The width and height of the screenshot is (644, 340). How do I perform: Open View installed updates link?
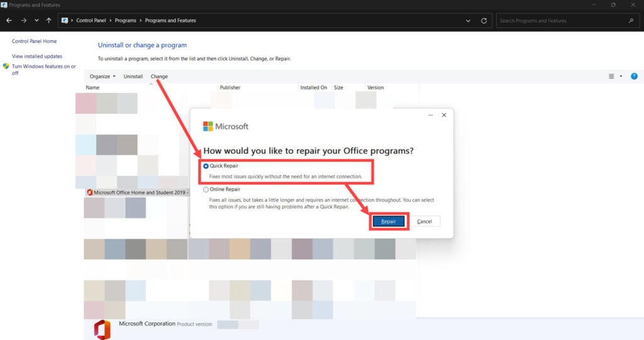(37, 56)
